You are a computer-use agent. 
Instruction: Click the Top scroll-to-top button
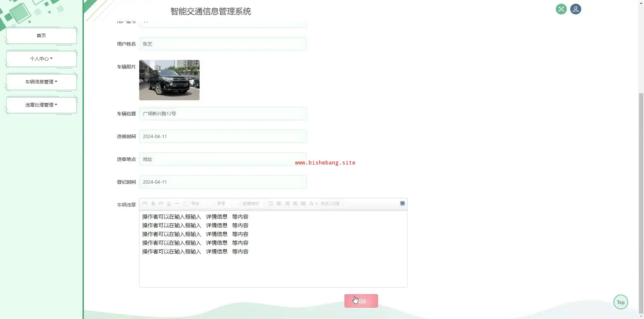click(x=621, y=302)
